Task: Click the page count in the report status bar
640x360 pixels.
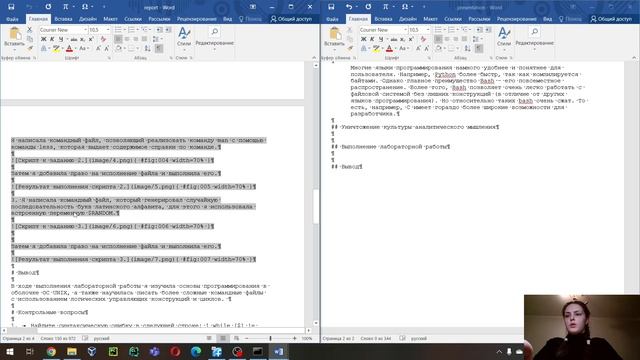Action: [18, 338]
